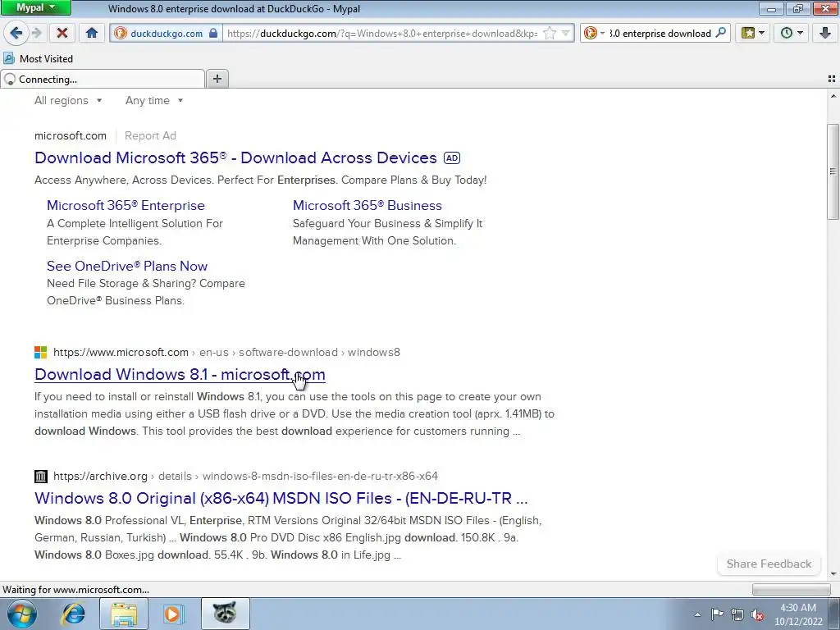Click the padlock security icon

coord(213,33)
